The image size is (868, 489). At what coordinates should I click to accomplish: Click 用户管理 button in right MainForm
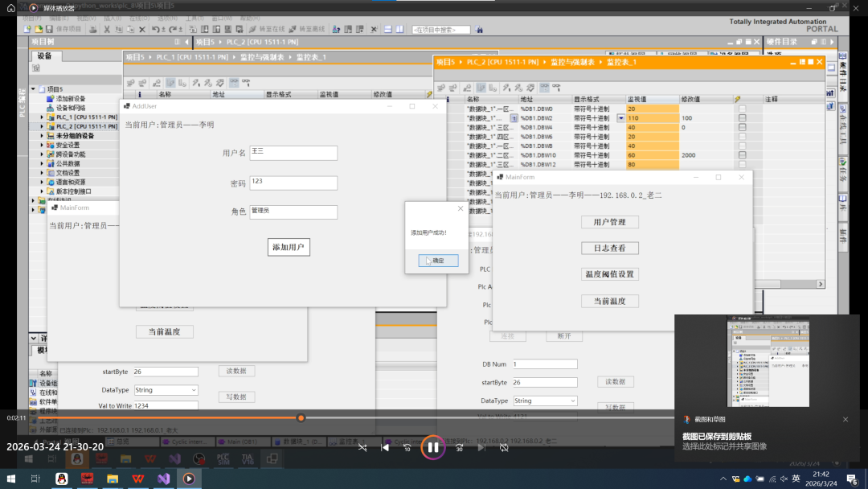[x=609, y=222]
